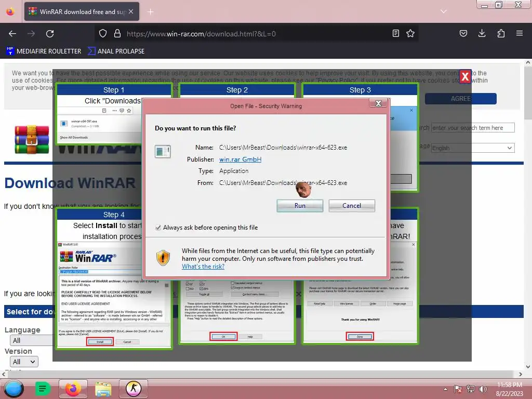Open File Explorer from the taskbar
532x399 pixels.
point(103,389)
